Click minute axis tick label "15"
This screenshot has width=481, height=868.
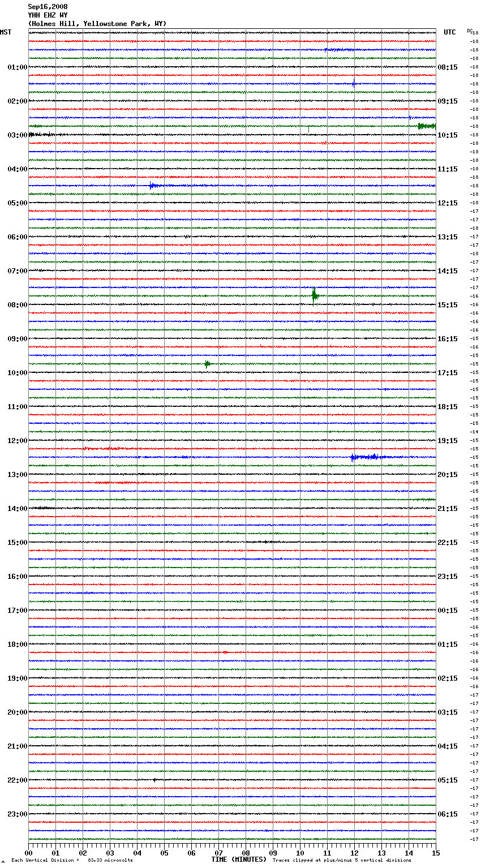tap(436, 853)
